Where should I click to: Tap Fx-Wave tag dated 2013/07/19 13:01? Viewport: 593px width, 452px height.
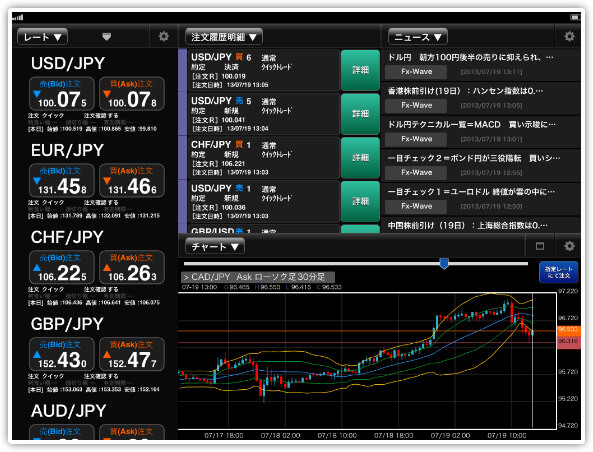[x=416, y=139]
